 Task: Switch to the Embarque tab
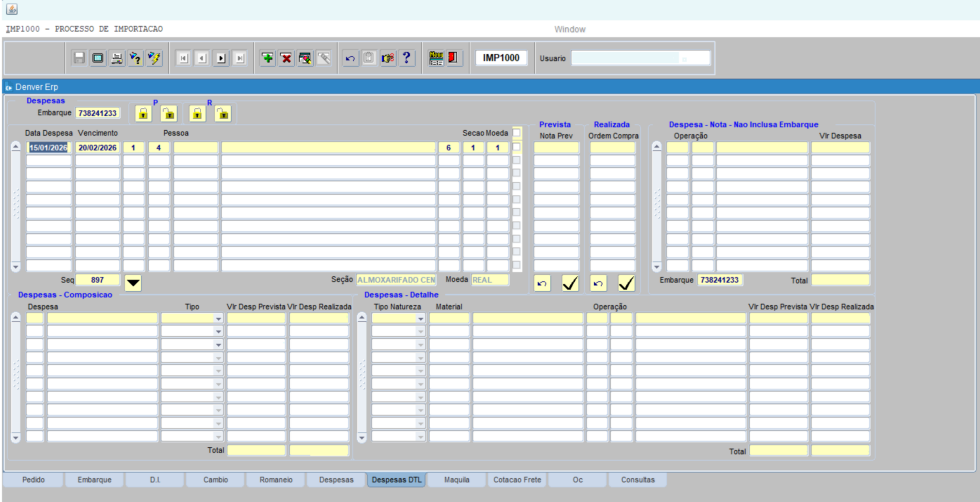pyautogui.click(x=94, y=480)
